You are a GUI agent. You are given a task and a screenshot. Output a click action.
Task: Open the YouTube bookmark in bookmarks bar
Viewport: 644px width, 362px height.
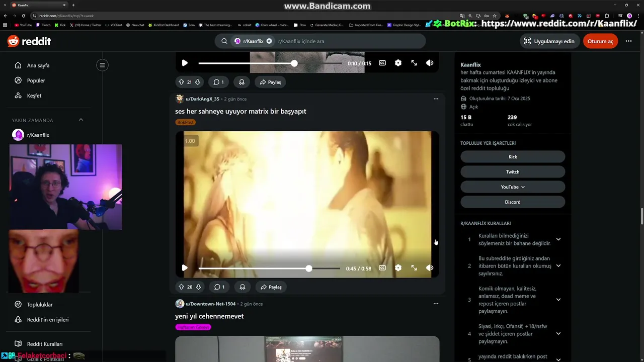(23, 25)
